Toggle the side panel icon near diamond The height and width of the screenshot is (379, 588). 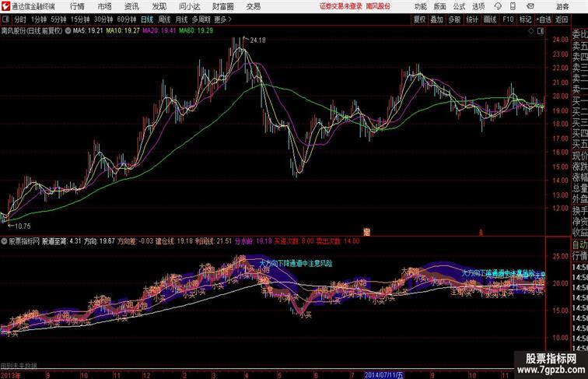pyautogui.click(x=541, y=31)
